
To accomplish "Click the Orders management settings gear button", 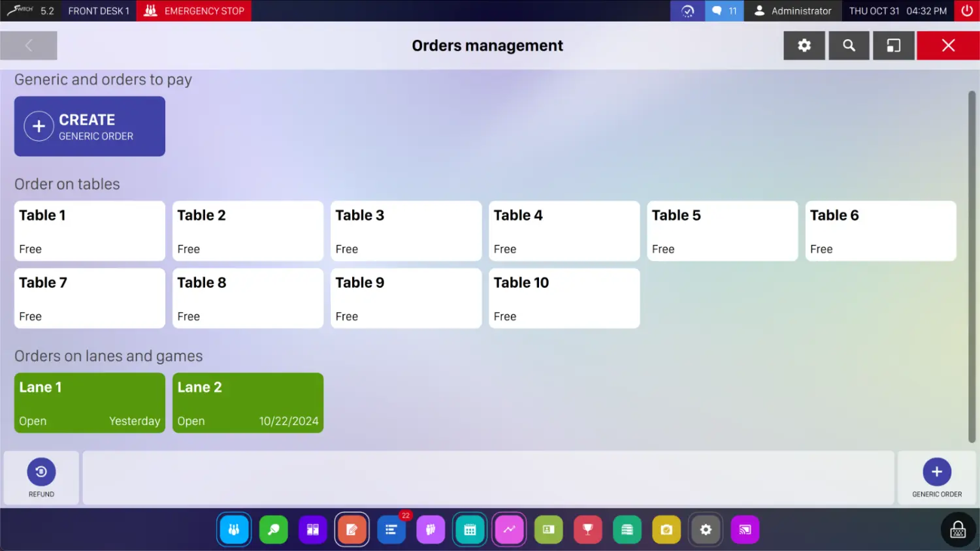I will pyautogui.click(x=804, y=46).
